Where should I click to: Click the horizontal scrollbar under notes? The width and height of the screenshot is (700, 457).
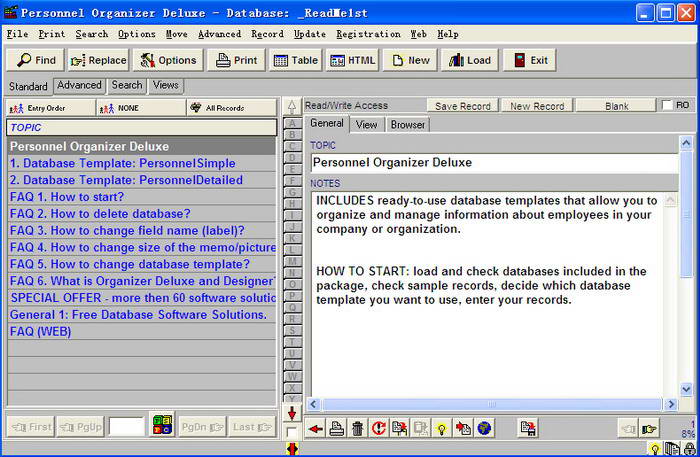coord(491,404)
